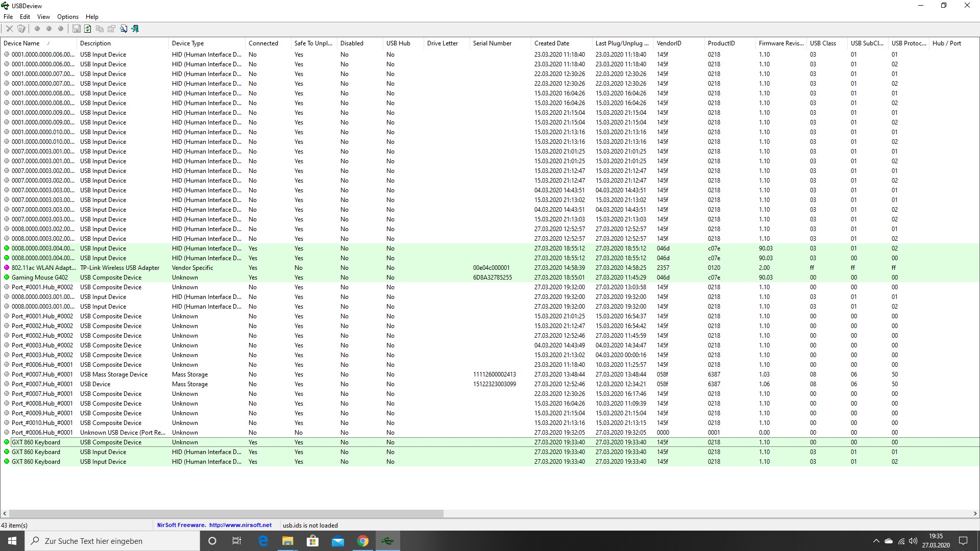
Task: Click the Copy selected items toolbar icon
Action: pos(100,29)
